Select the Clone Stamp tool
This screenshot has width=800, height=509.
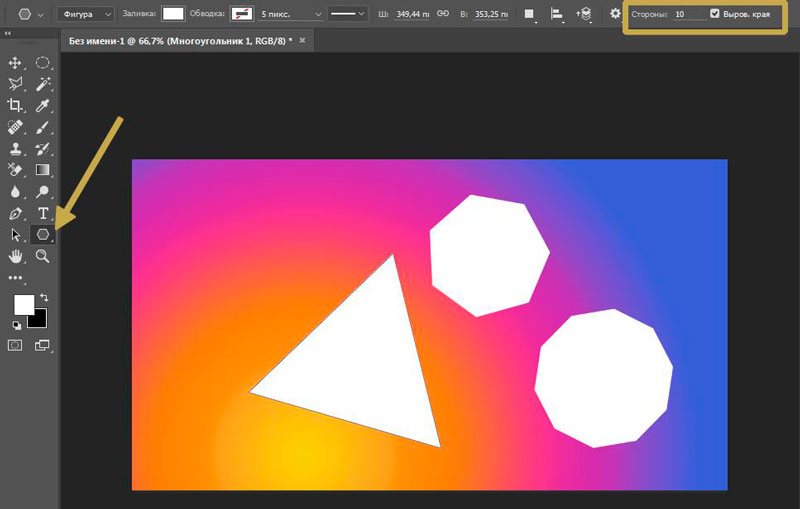pyautogui.click(x=15, y=148)
